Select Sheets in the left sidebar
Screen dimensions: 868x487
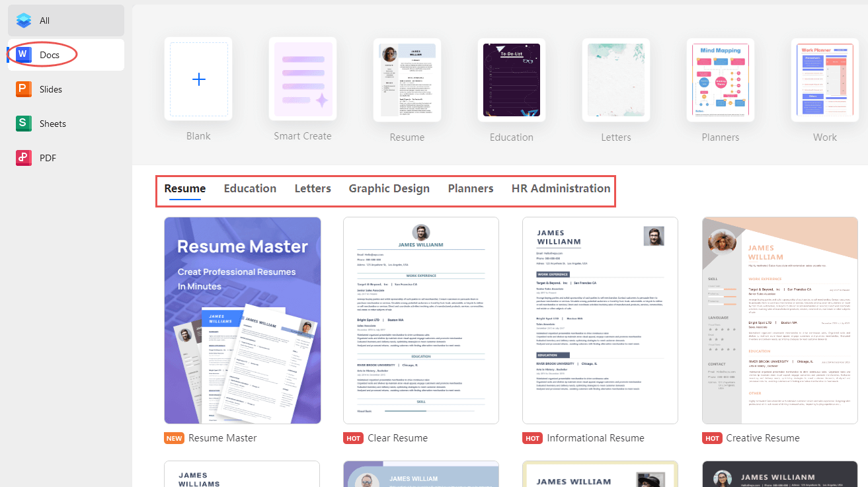pyautogui.click(x=66, y=124)
